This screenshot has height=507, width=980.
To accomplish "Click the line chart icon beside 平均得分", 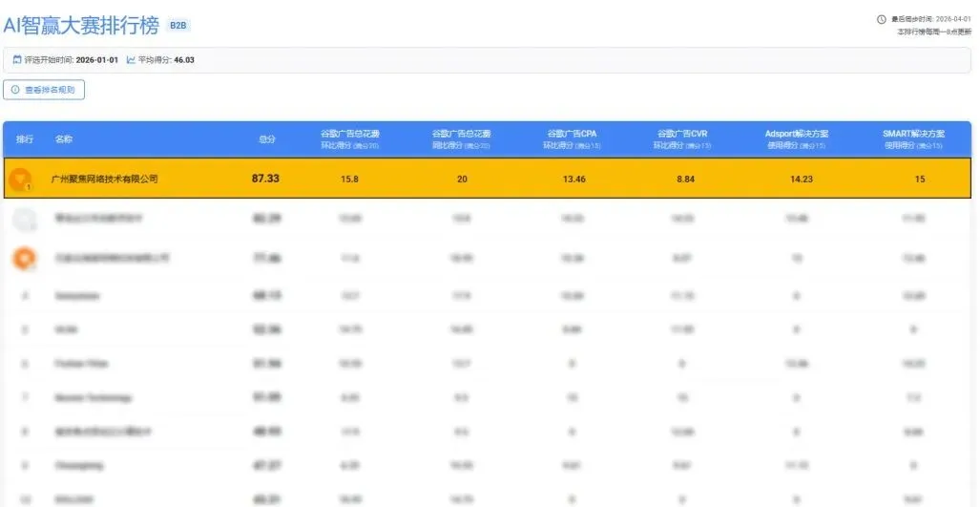I will 131,60.
